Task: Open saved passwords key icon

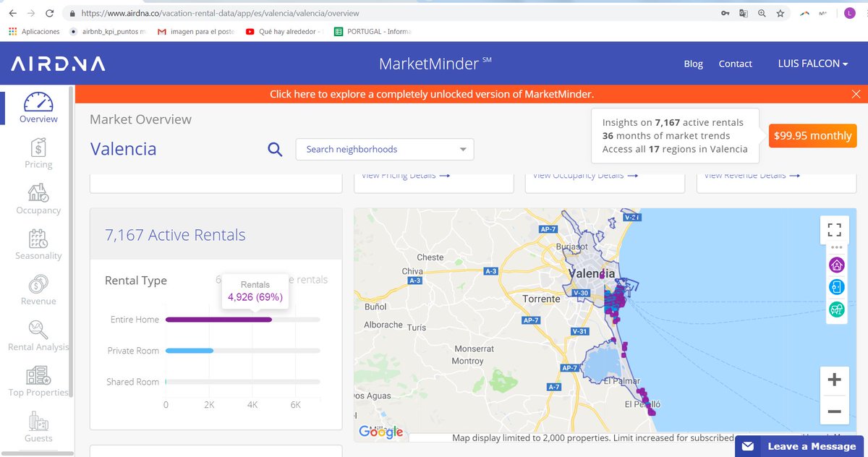Action: coord(725,13)
